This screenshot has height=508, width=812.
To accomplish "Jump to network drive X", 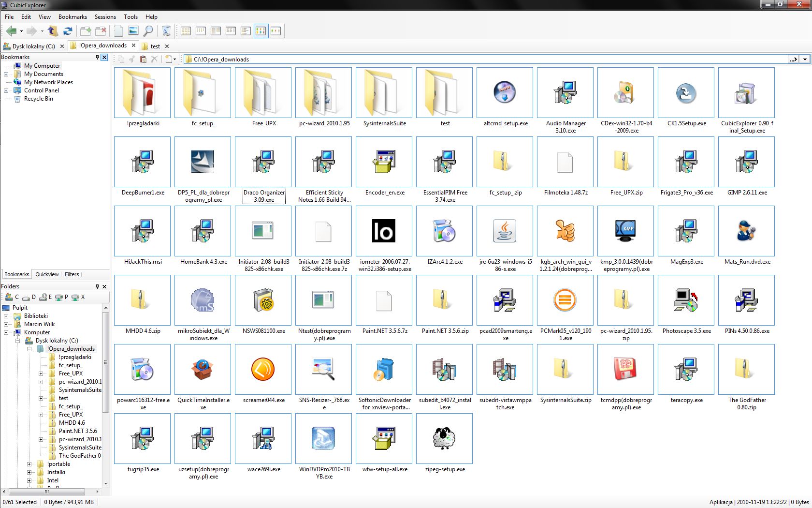I will coord(78,297).
